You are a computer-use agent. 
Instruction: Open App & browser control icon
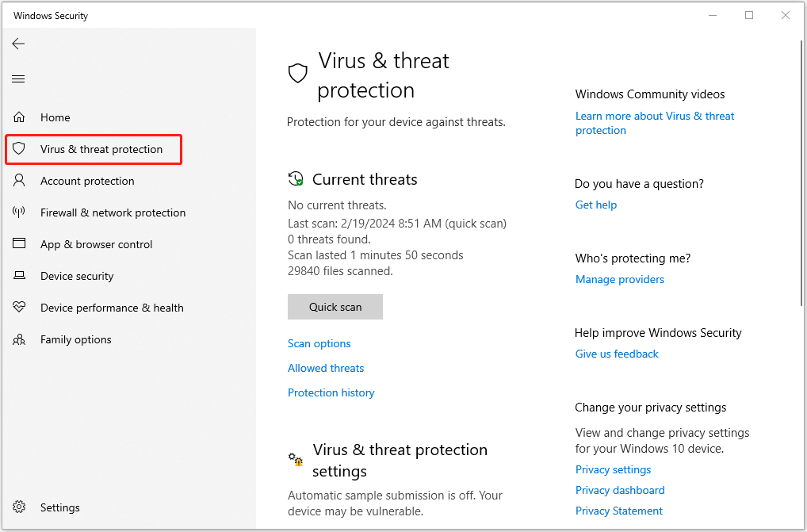19,244
